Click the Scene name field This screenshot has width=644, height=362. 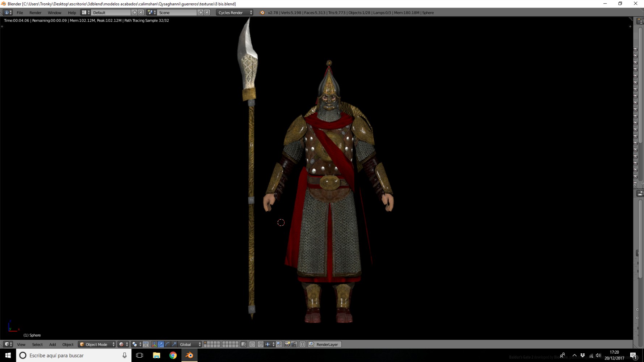pos(177,13)
